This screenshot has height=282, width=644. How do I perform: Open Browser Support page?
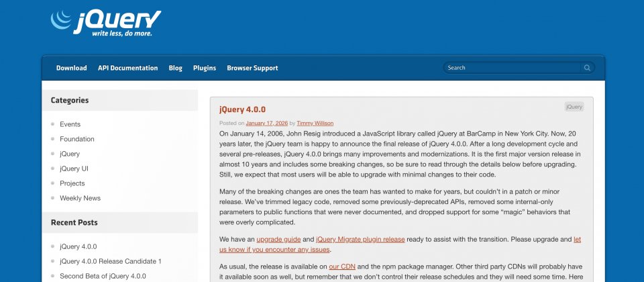[x=252, y=68]
